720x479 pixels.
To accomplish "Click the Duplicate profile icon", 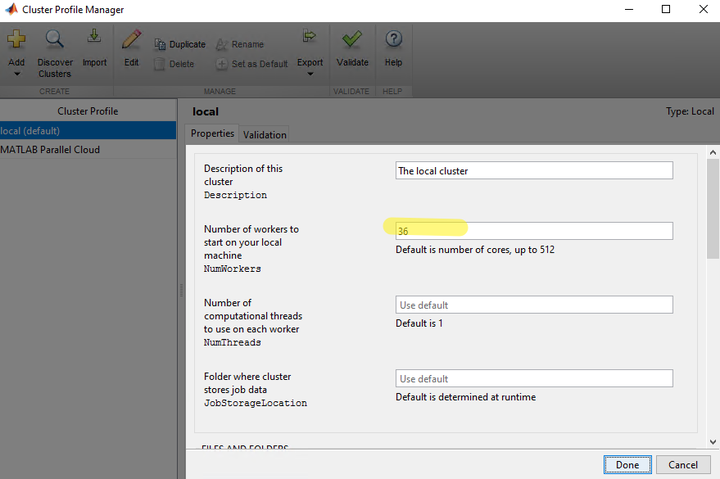I will (x=160, y=44).
